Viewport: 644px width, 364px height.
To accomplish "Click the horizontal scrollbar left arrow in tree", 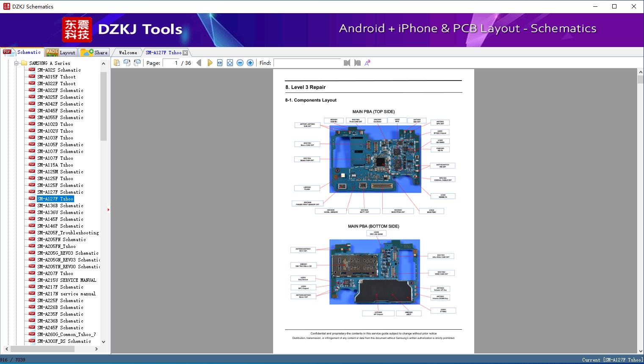I will point(7,349).
